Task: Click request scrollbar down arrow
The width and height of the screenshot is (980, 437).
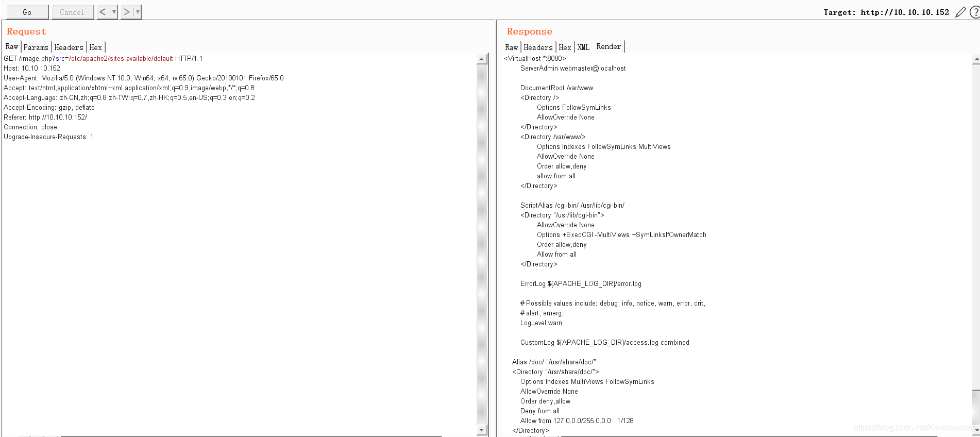Action: pos(482,430)
